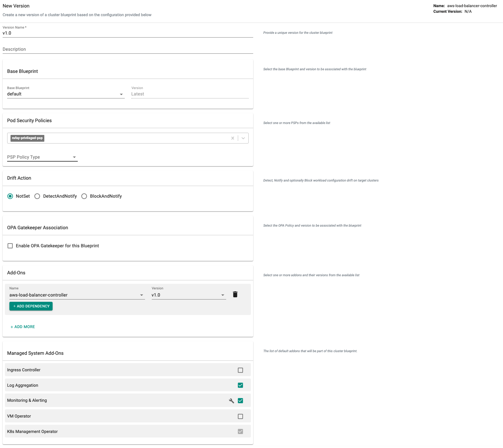This screenshot has width=503, height=448.
Task: Click the Log Aggregation row label
Action: (23, 386)
